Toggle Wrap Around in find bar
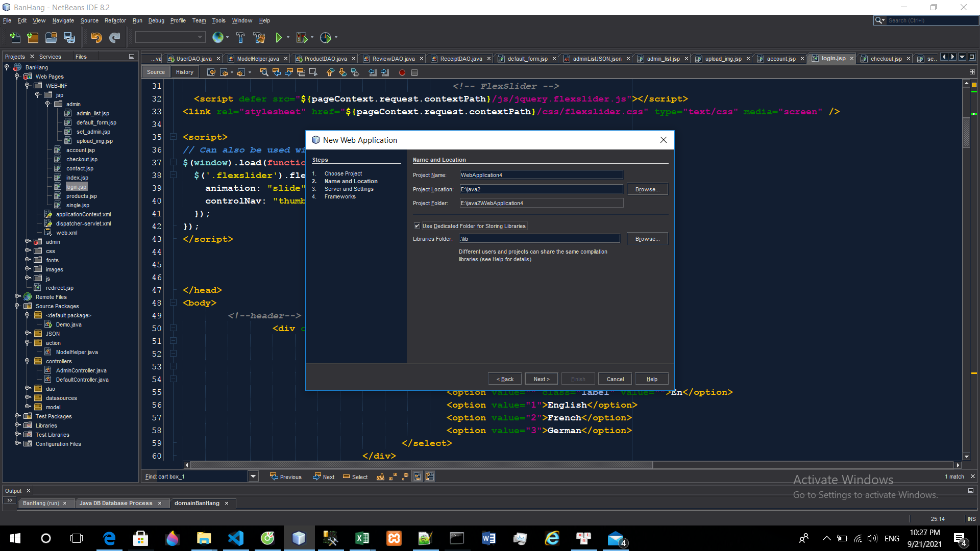 (x=430, y=477)
